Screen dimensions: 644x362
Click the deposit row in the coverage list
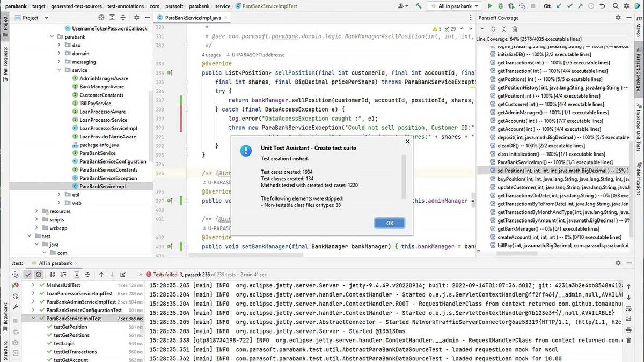point(553,137)
